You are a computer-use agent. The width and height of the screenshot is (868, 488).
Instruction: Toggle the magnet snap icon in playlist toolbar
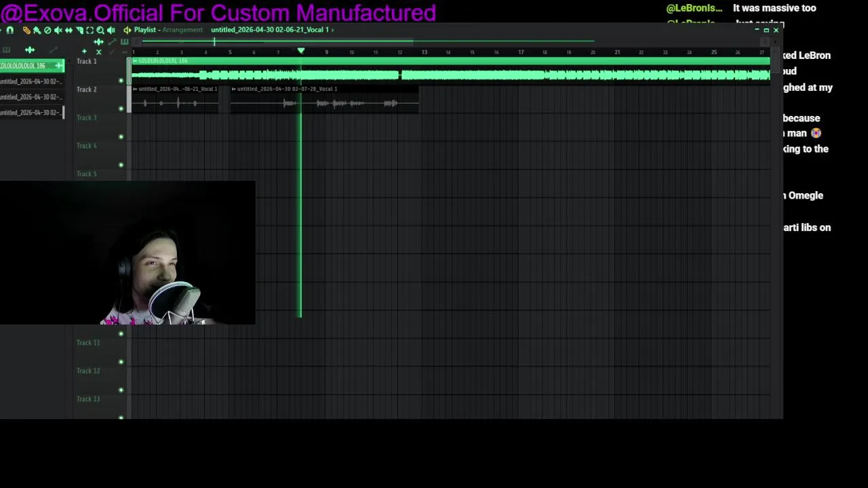click(x=9, y=30)
